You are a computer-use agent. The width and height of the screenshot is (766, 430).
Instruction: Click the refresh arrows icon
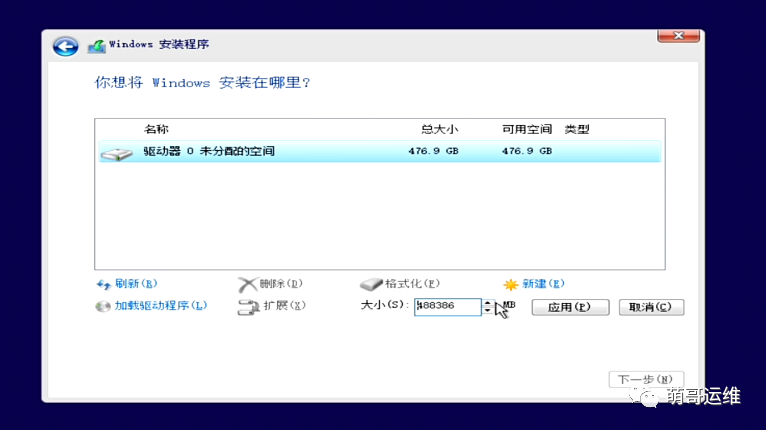[x=104, y=284]
